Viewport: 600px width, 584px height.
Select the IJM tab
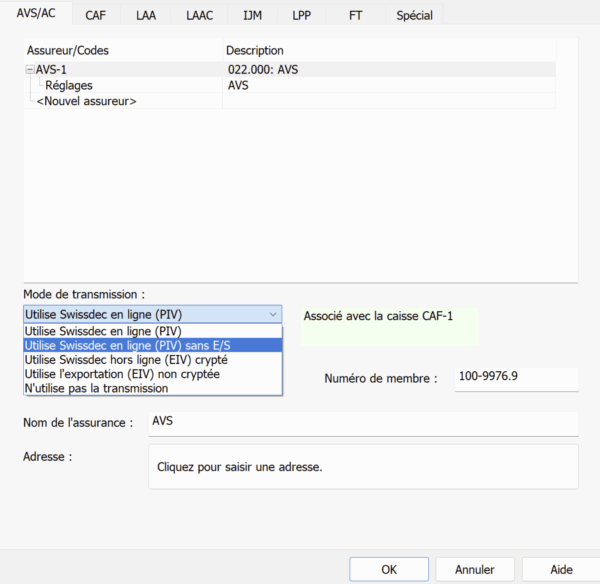(252, 15)
